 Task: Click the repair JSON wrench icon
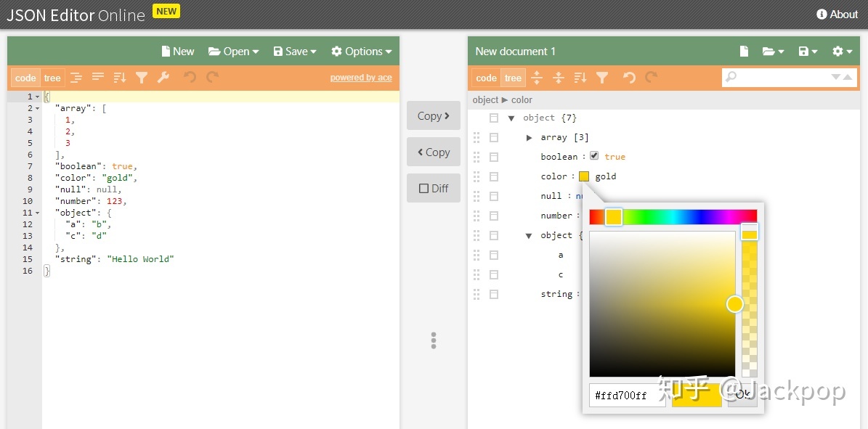coord(163,78)
